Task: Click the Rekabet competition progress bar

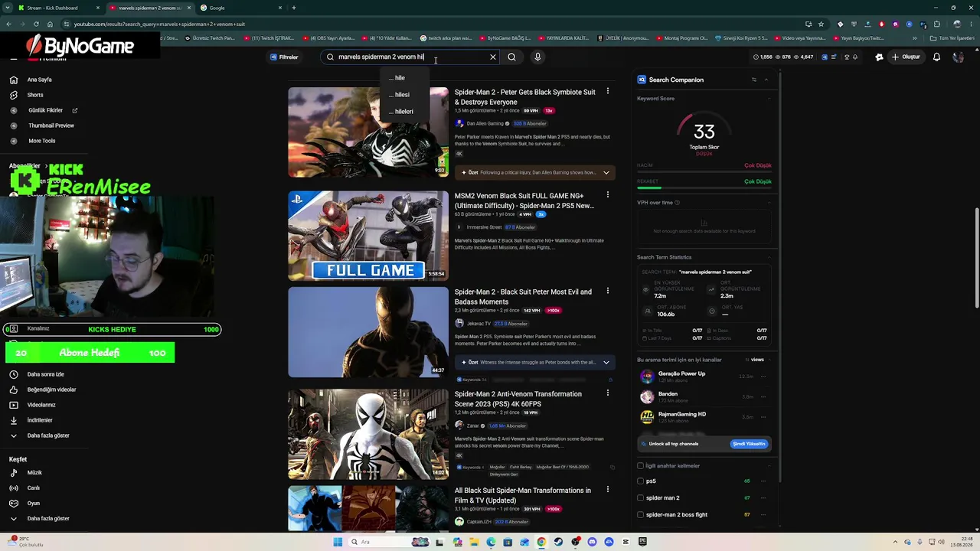Action: (x=704, y=187)
